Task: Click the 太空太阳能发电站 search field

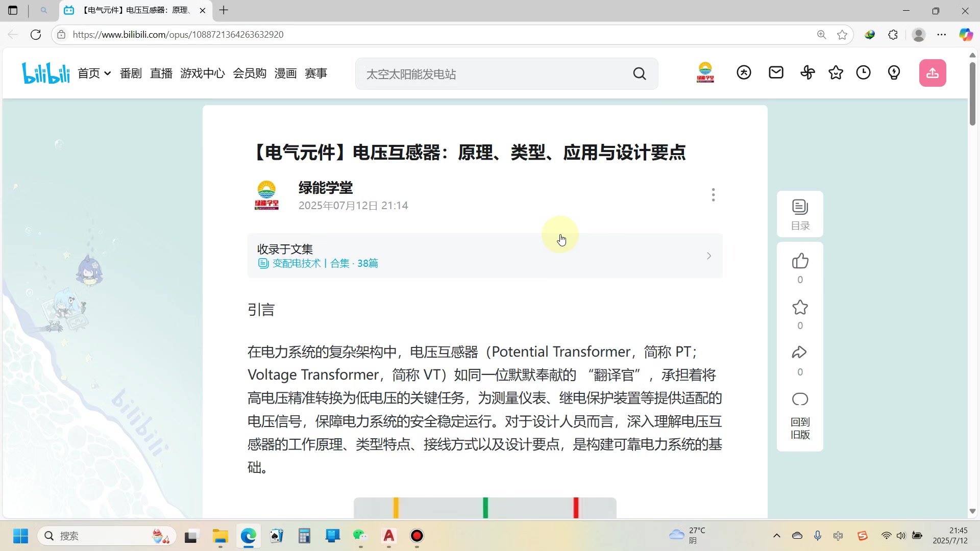Action: [x=490, y=73]
